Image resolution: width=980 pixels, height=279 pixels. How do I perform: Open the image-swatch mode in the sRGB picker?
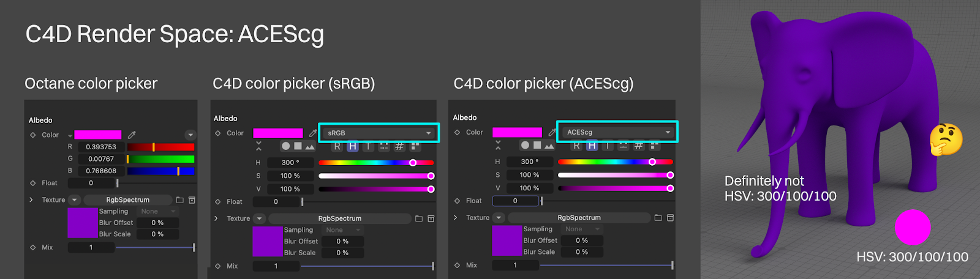pyautogui.click(x=310, y=146)
